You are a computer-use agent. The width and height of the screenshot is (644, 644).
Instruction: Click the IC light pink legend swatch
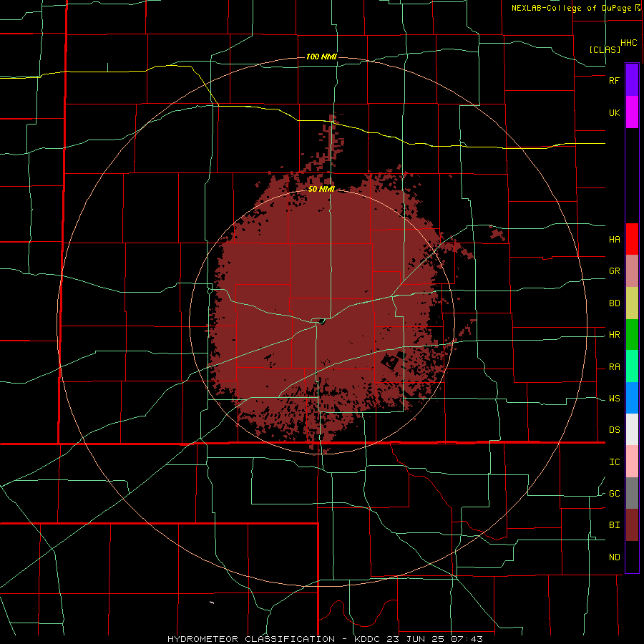point(632,462)
